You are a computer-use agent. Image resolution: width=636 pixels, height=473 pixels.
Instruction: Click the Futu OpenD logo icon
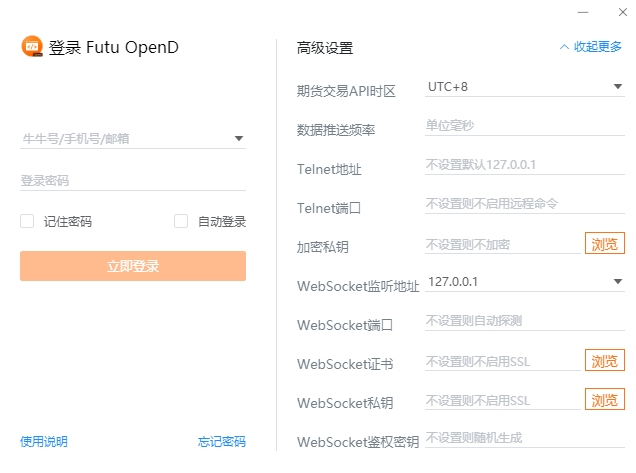point(32,47)
